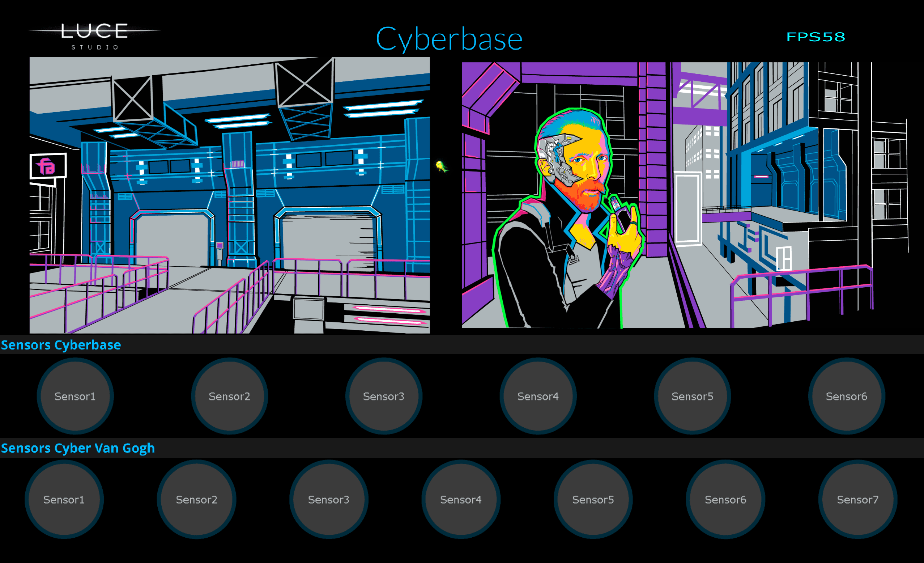Image resolution: width=924 pixels, height=563 pixels.
Task: Click the pink logo sign in factory artwork
Action: coord(48,166)
